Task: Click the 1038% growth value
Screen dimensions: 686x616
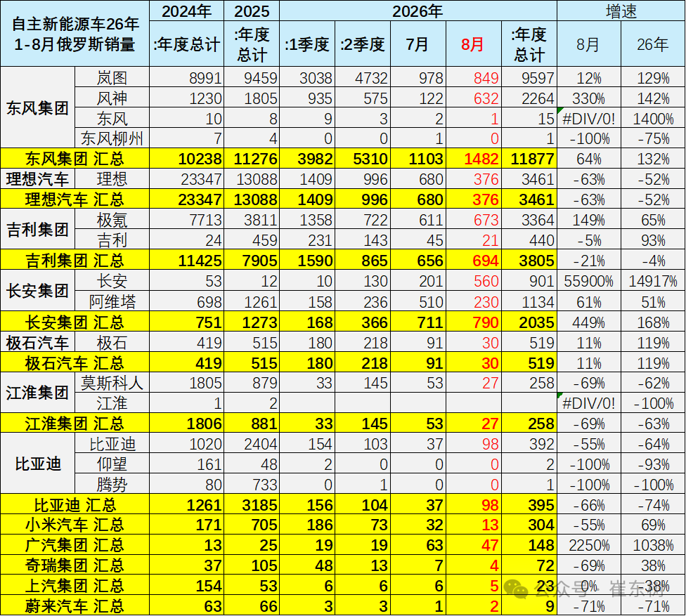Action: 653,545
